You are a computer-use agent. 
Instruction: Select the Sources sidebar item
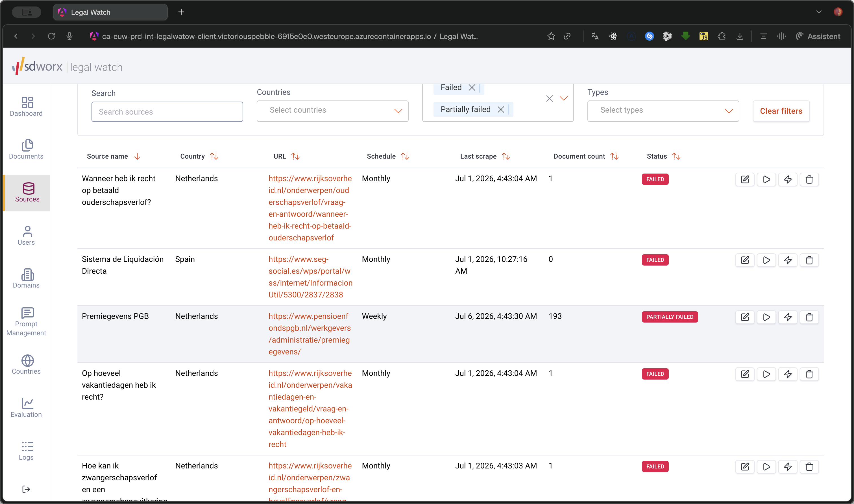[27, 192]
